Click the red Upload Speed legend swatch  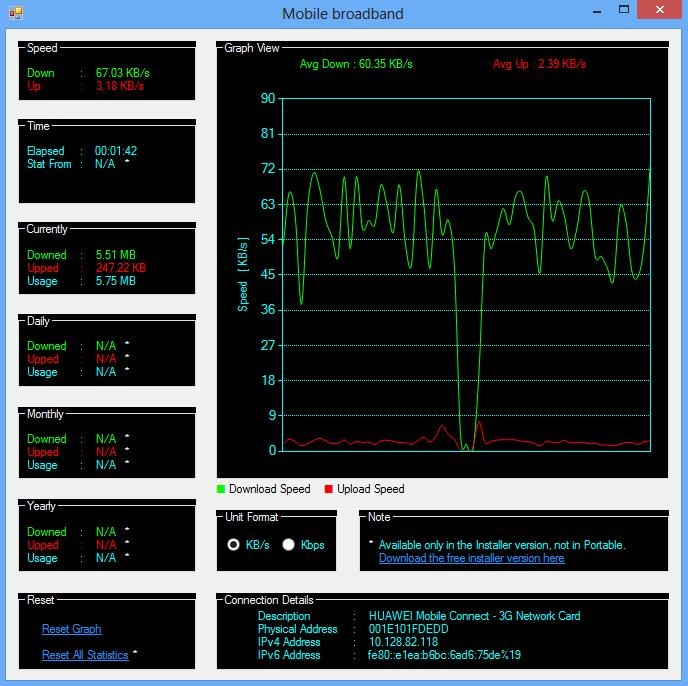tap(329, 489)
